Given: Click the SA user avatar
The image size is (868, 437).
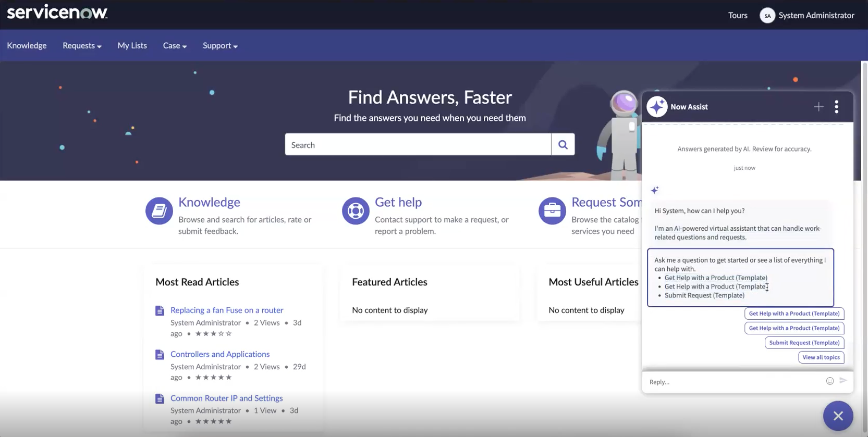Looking at the screenshot, I should coord(767,16).
